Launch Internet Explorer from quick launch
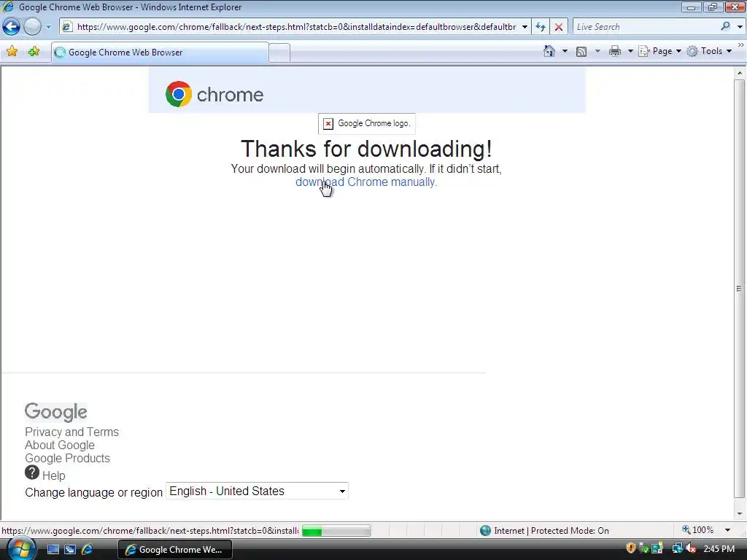 pyautogui.click(x=88, y=549)
